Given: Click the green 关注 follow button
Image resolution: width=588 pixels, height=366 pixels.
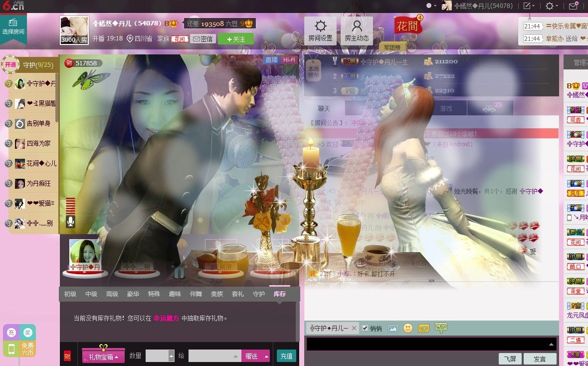Looking at the screenshot, I should point(236,39).
